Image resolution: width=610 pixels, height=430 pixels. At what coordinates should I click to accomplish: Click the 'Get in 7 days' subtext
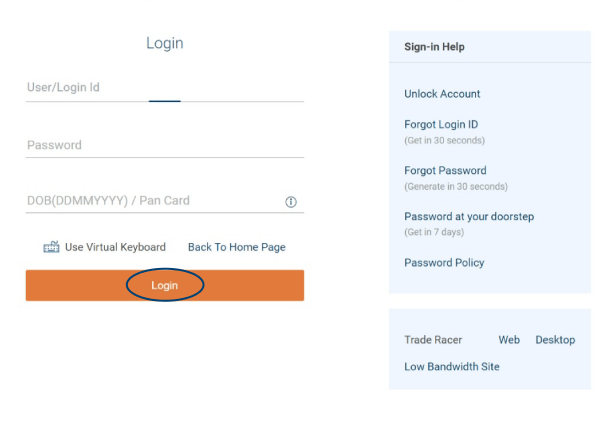point(434,232)
